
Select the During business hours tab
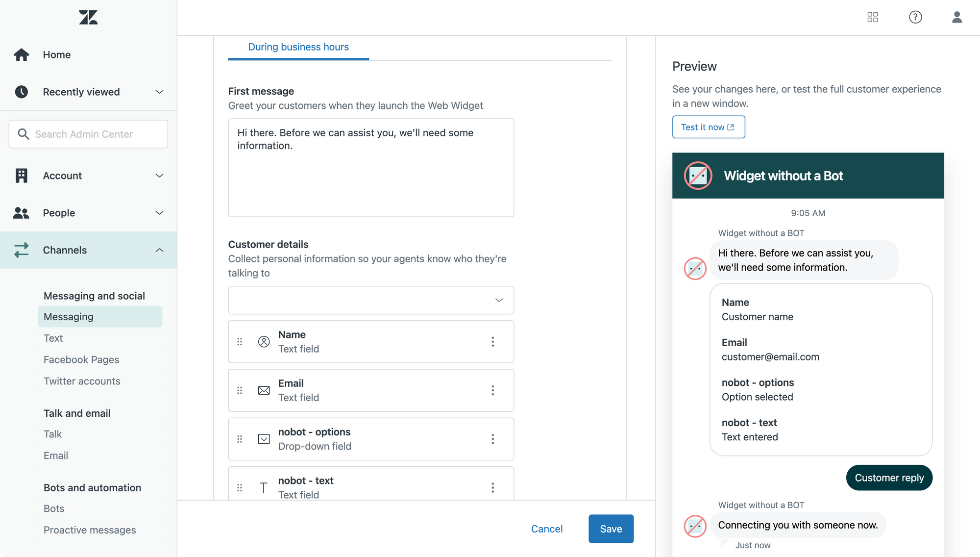point(298,47)
